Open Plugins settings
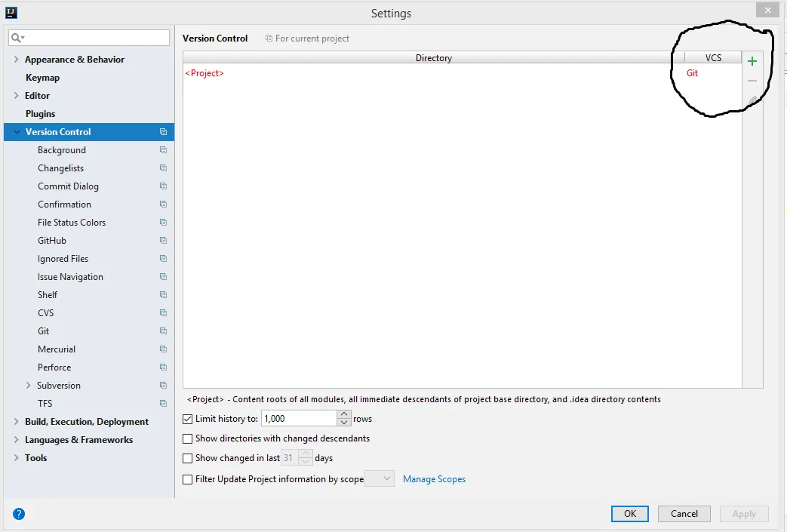 pos(40,113)
